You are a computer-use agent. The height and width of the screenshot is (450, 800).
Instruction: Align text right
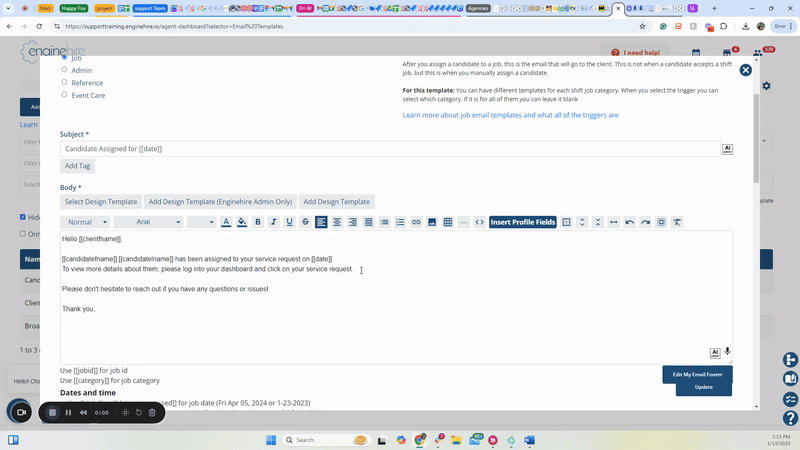pyautogui.click(x=353, y=222)
